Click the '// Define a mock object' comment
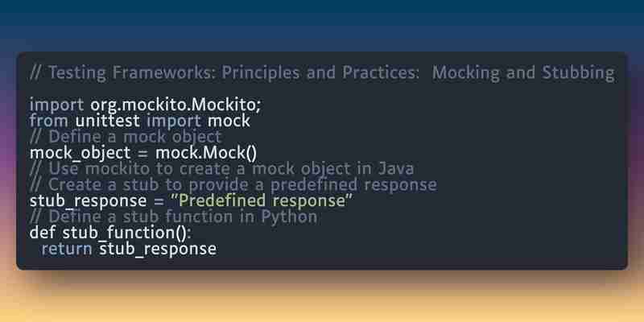644x322 pixels. (x=126, y=137)
